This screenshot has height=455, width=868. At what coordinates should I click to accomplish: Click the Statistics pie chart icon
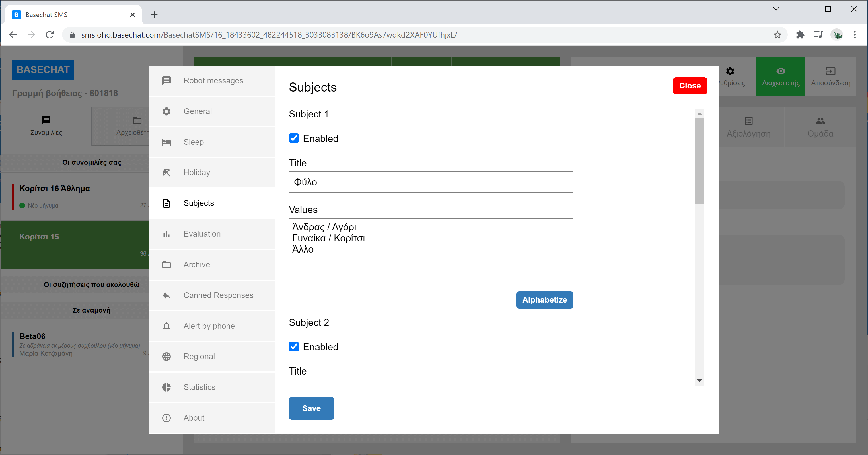tap(166, 387)
